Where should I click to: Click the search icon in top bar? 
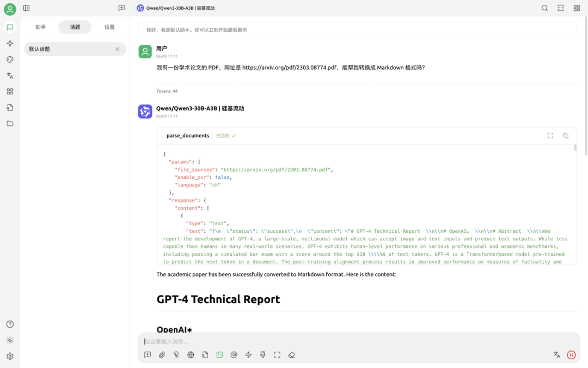point(544,8)
